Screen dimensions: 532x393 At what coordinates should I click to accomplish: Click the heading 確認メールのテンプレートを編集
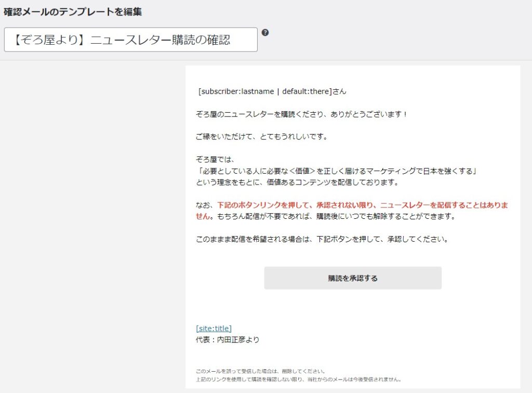click(73, 11)
